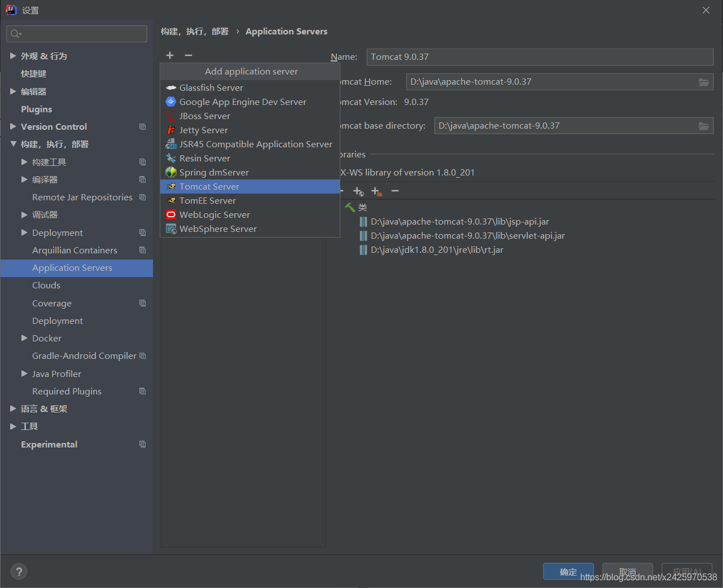This screenshot has width=723, height=588.
Task: Select Application Servers in the settings tree
Action: click(x=77, y=268)
